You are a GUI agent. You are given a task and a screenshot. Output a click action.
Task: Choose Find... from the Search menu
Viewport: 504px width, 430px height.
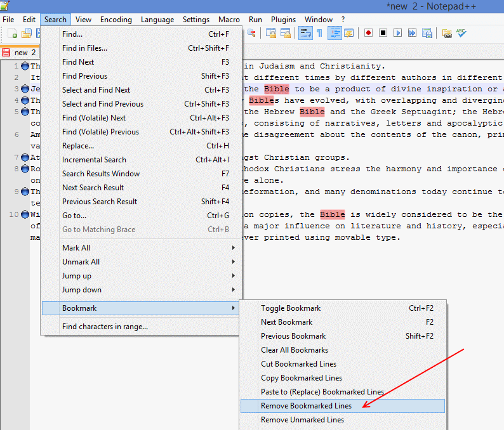(x=141, y=34)
